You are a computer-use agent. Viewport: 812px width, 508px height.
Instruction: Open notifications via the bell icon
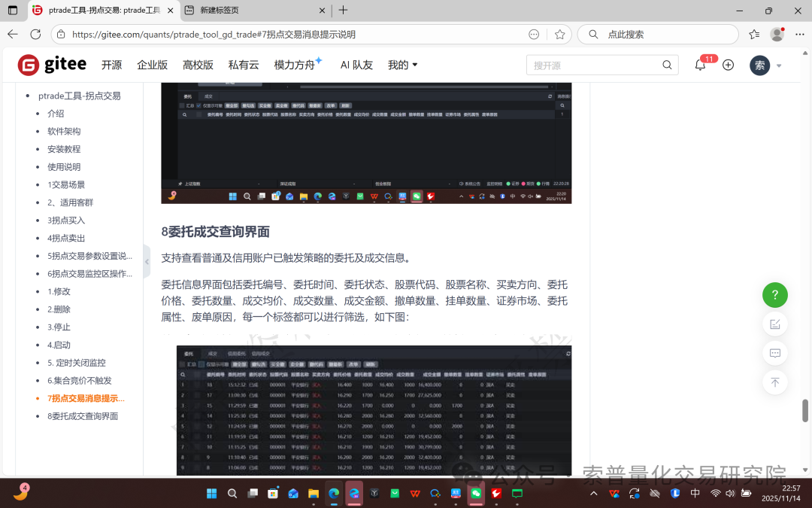[698, 65]
